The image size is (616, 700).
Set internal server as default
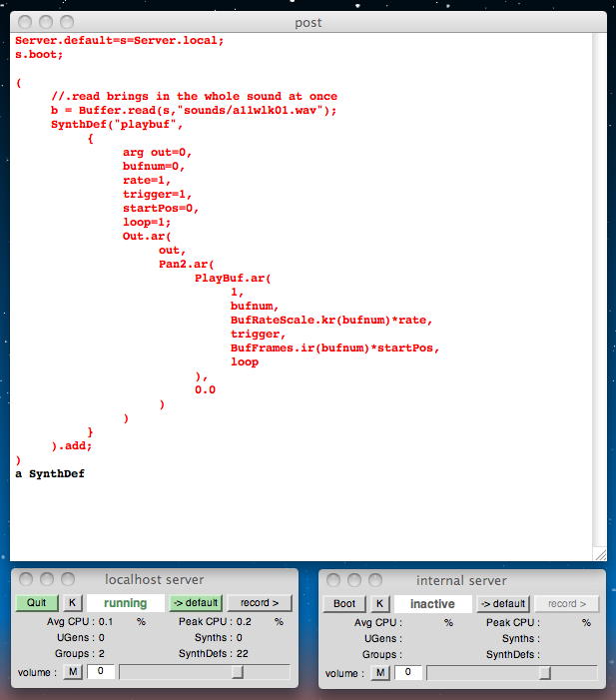[503, 603]
